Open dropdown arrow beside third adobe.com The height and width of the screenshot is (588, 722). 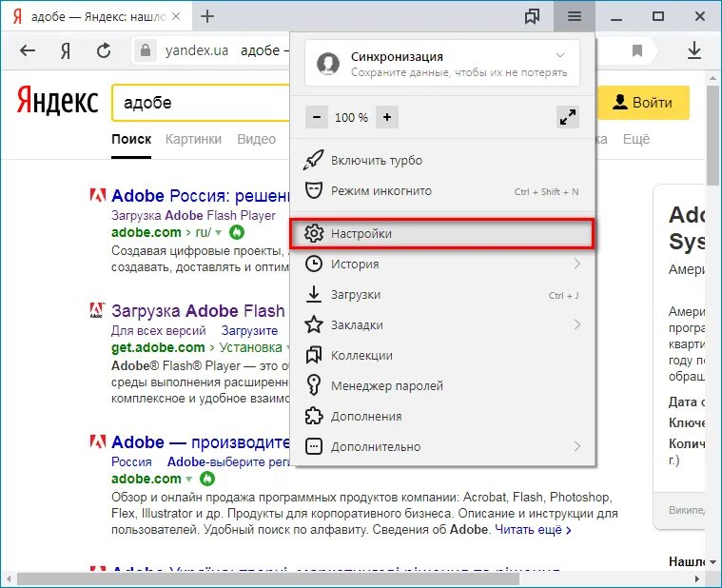tap(188, 480)
